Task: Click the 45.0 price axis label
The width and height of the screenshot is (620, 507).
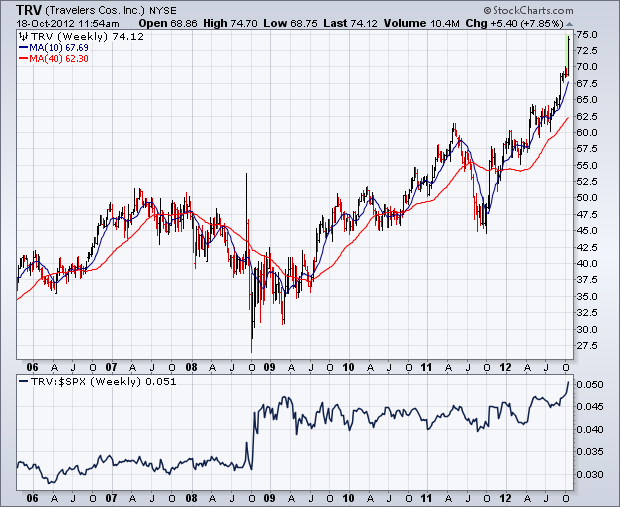Action: click(x=587, y=231)
